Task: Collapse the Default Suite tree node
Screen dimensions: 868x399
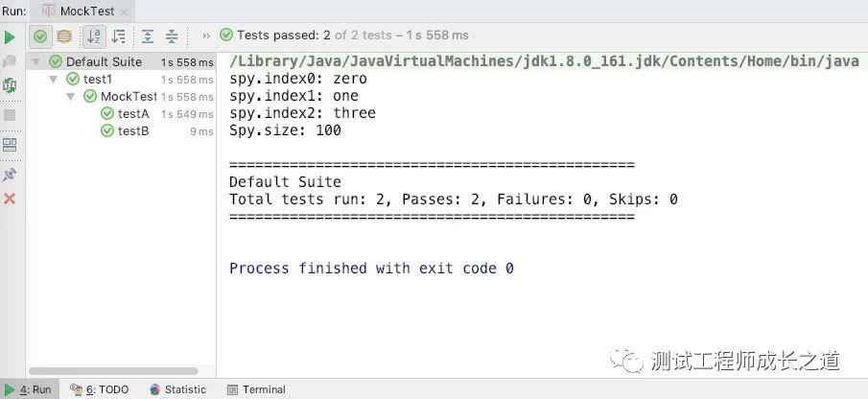Action: click(x=36, y=62)
